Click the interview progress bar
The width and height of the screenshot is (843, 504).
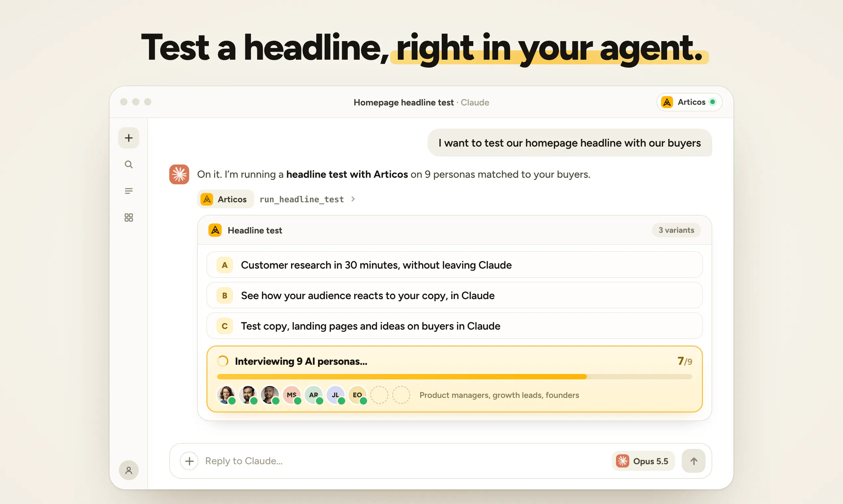coord(454,377)
